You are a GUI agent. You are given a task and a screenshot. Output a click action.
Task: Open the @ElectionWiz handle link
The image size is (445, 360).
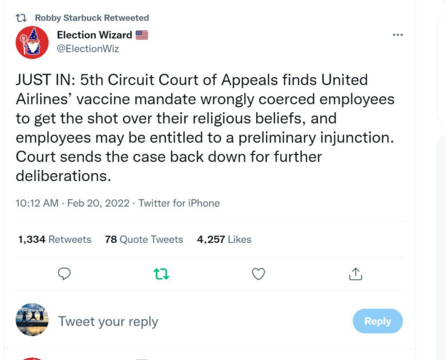pos(88,49)
